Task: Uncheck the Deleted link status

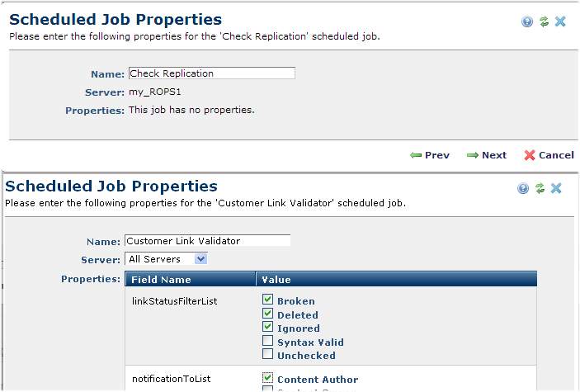Action: pyautogui.click(x=267, y=314)
